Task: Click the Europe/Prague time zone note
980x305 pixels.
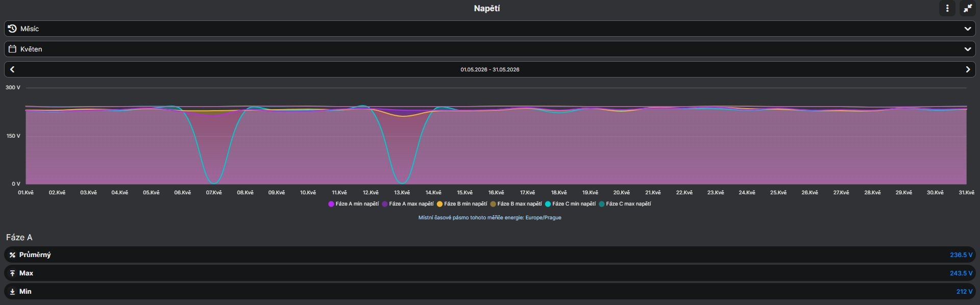Action: click(490, 218)
